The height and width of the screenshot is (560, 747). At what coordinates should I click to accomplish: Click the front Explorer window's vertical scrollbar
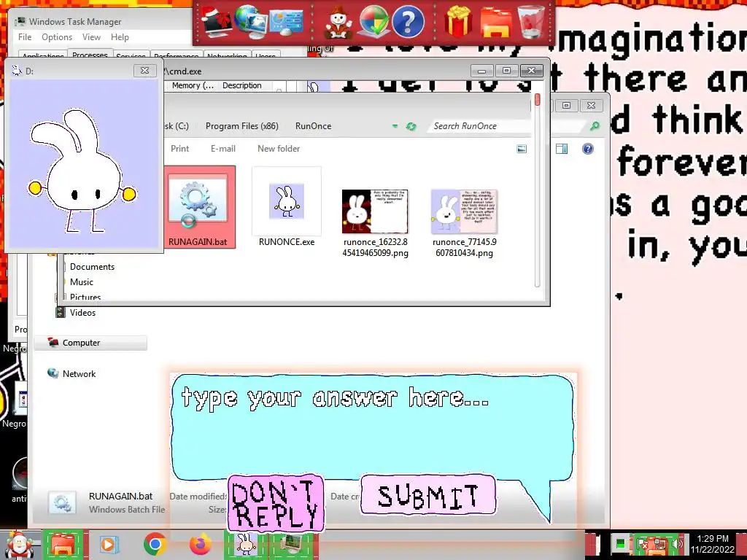coord(538,190)
